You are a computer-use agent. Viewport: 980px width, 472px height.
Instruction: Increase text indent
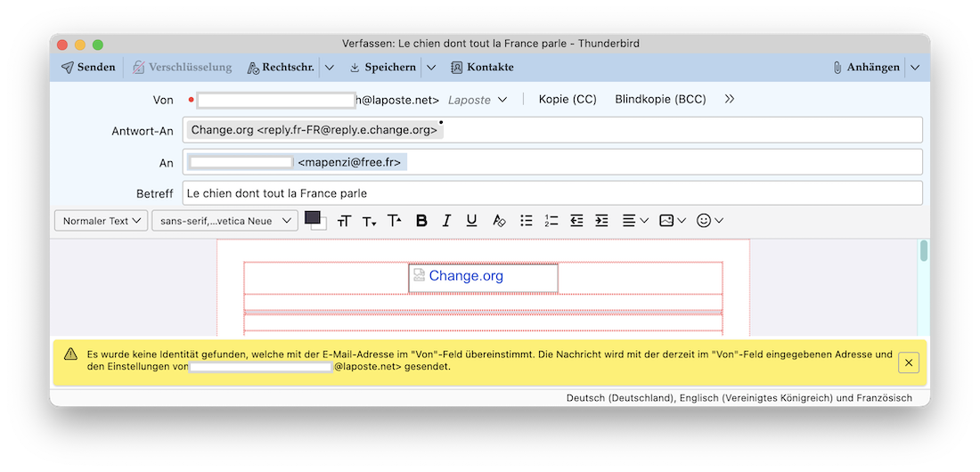point(602,221)
